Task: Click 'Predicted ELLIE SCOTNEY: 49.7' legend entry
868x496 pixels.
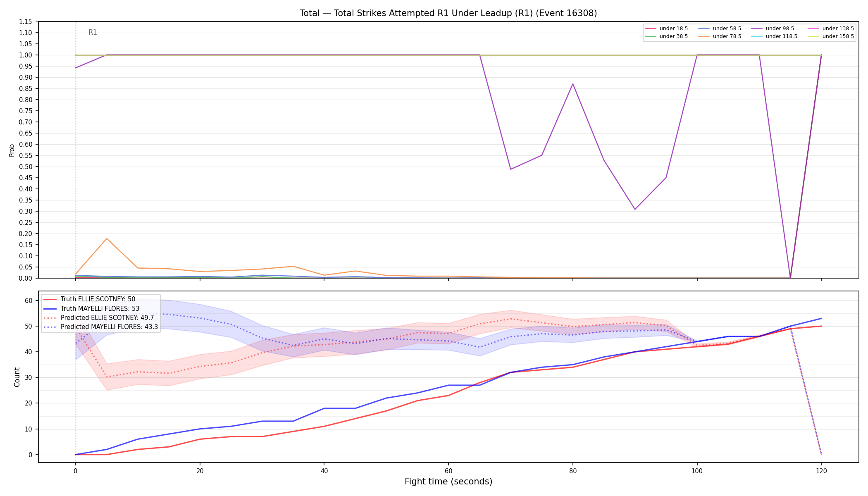Action: point(99,317)
